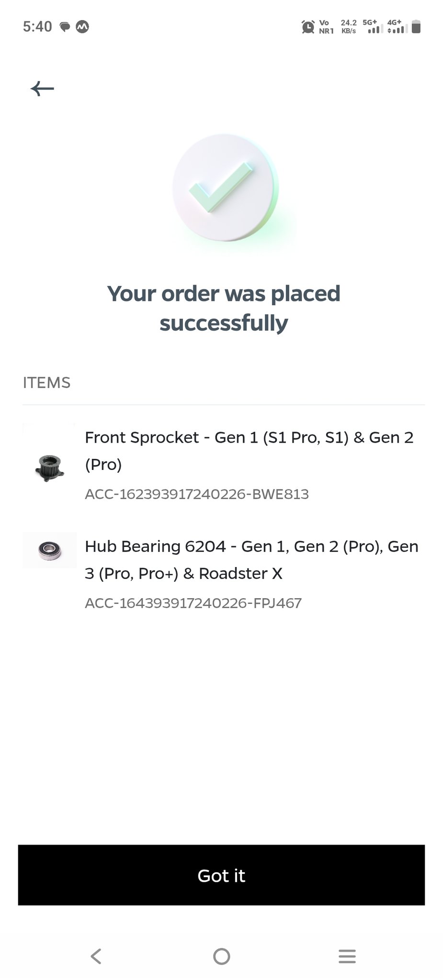Screen dimensions: 443x980
Task: Tap the Hub Bearing product thumbnail
Action: pos(49,549)
